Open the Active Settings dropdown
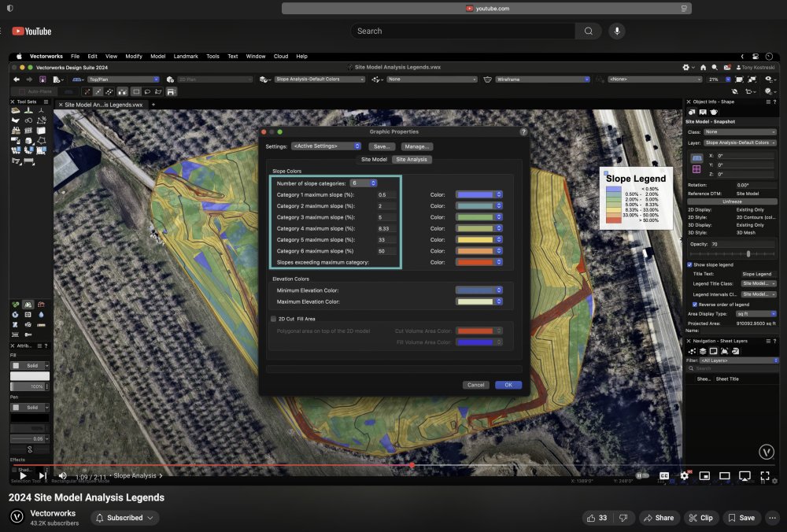The height and width of the screenshot is (532, 787). 326,146
